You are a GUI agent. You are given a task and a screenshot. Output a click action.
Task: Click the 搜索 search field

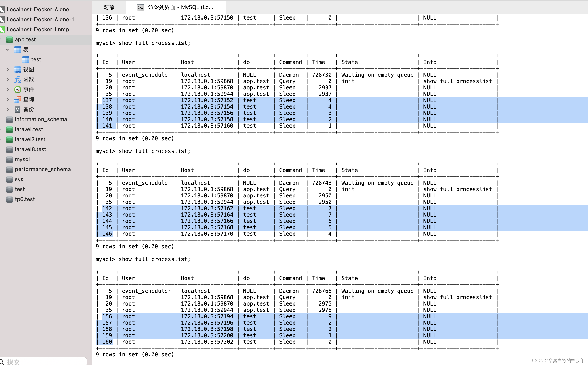[x=43, y=361]
